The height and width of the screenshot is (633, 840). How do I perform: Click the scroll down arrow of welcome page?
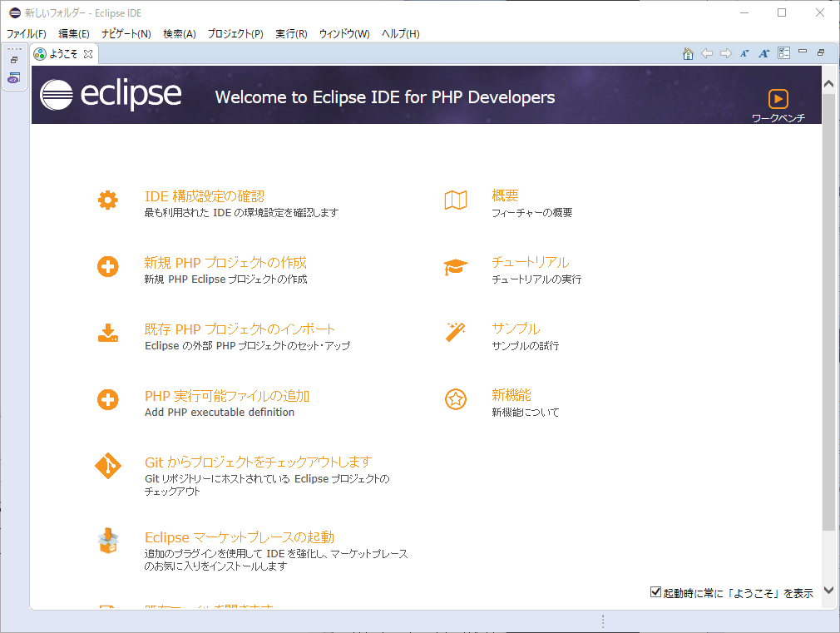click(828, 591)
